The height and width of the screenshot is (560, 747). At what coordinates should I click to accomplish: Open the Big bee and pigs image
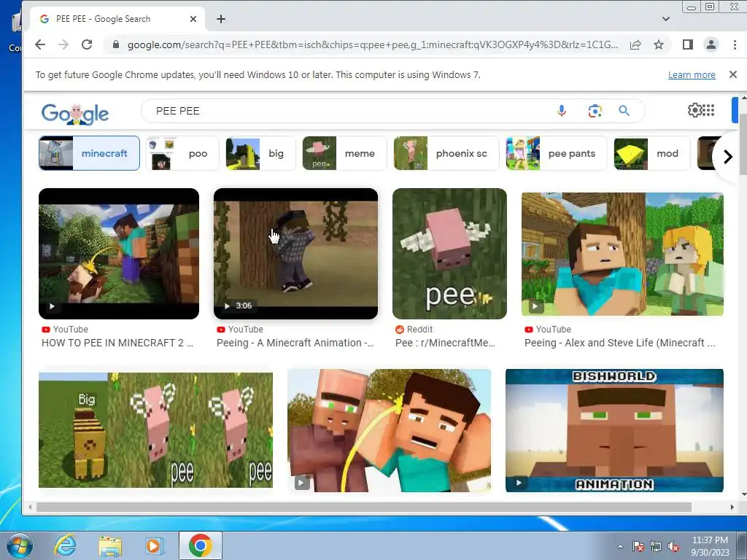coord(155,430)
